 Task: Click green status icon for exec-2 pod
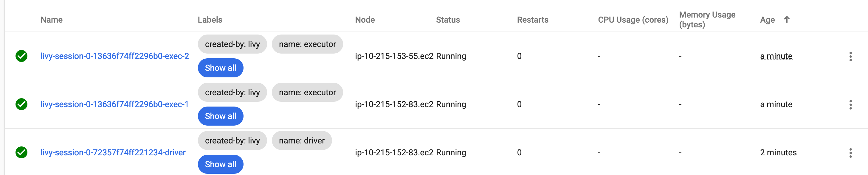21,56
